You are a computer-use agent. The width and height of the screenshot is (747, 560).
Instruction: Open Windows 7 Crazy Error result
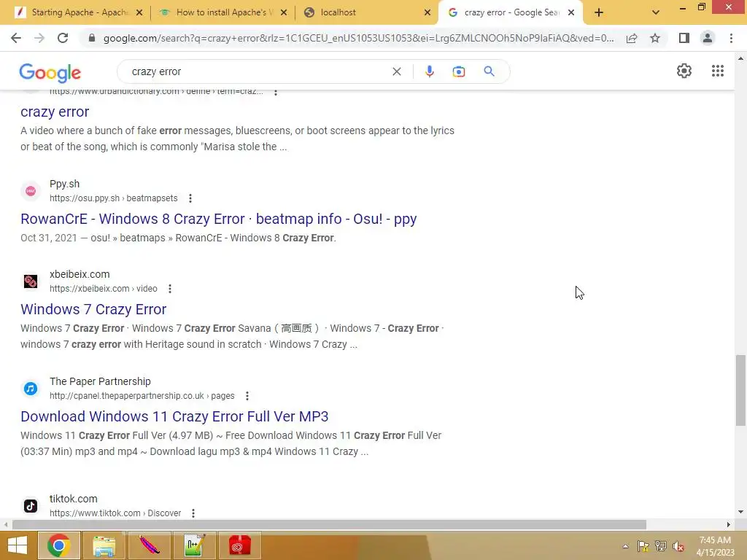point(93,309)
